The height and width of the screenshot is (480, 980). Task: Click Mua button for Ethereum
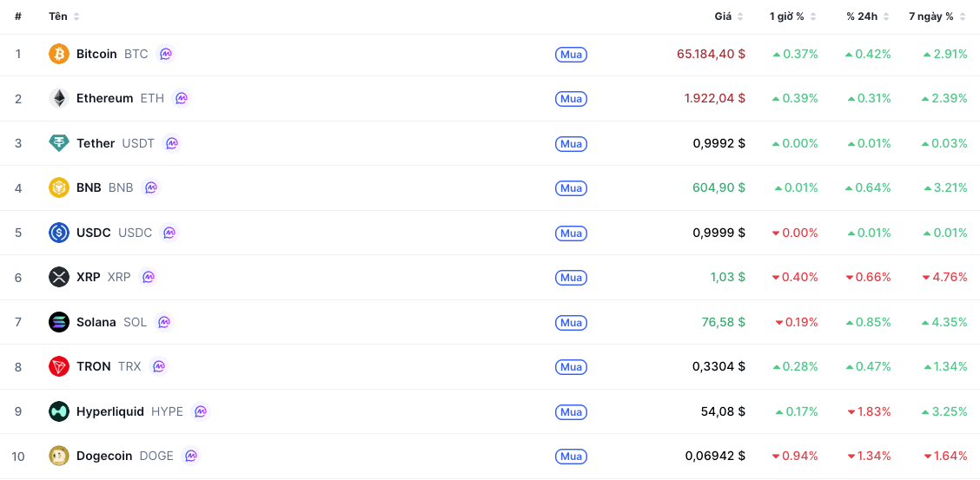point(572,99)
